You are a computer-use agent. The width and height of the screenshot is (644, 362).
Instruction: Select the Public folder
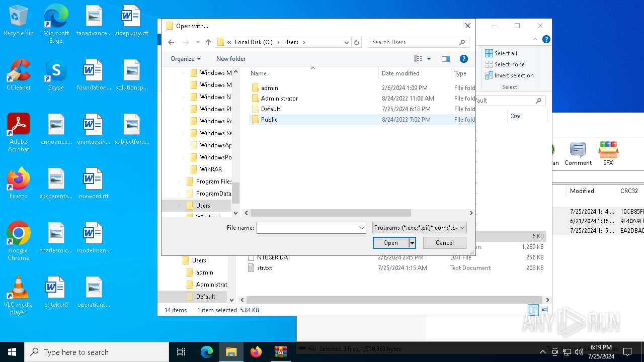pos(269,120)
